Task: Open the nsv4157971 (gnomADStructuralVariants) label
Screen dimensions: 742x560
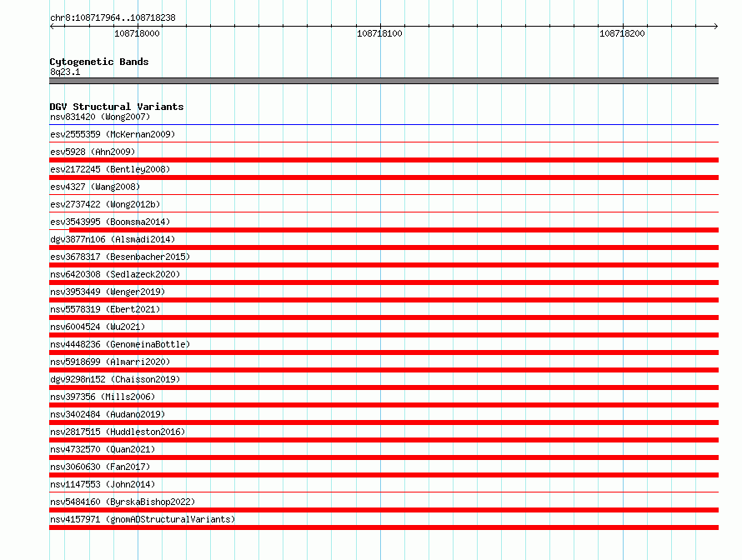Action: (143, 519)
